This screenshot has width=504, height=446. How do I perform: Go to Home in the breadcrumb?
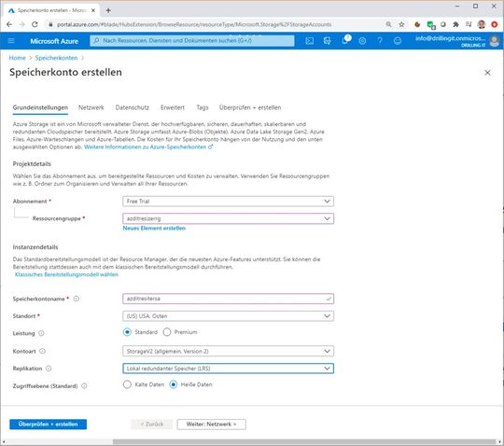tap(18, 58)
